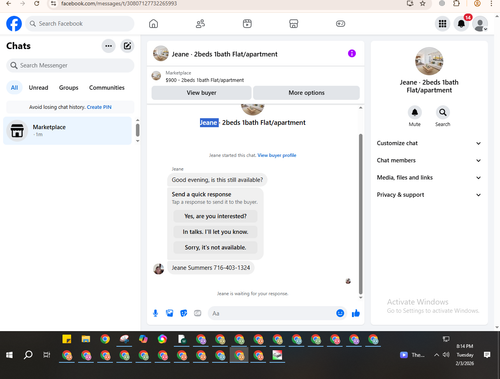
Task: Click the Marketplace listing $900 thumbnail row
Action: coord(255,76)
